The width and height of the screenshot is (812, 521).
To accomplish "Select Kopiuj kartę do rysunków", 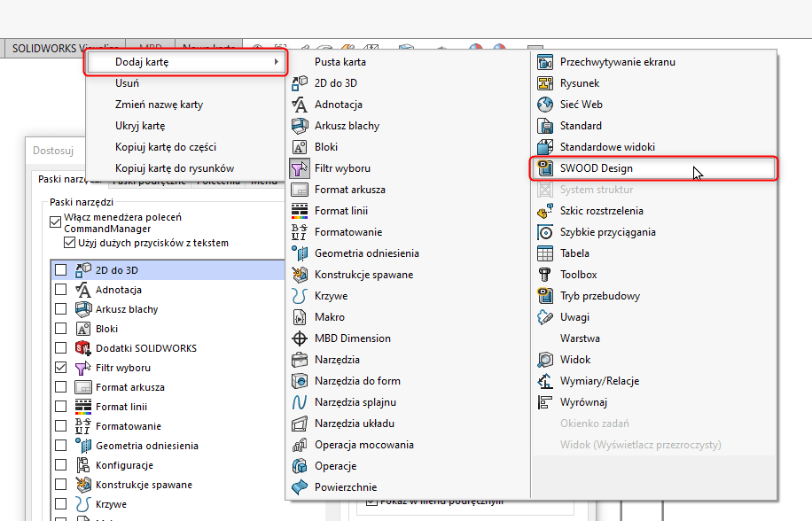I will pyautogui.click(x=186, y=168).
